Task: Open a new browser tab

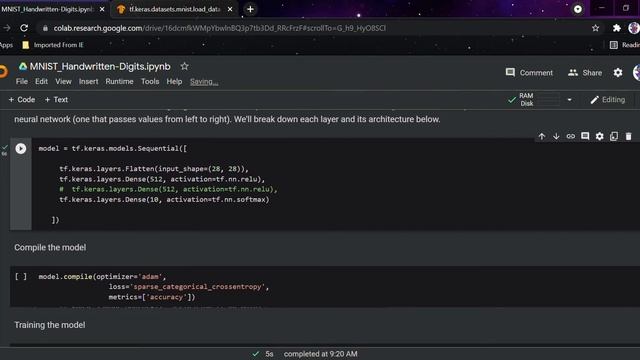Action: (x=250, y=9)
